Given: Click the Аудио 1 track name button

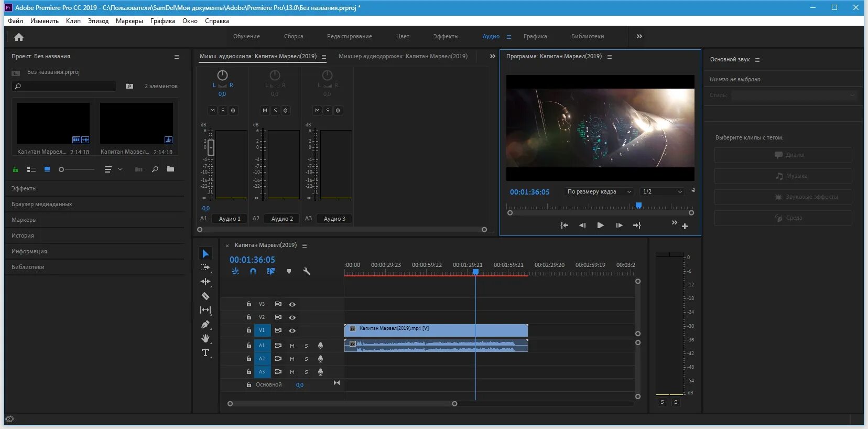Looking at the screenshot, I should point(230,219).
